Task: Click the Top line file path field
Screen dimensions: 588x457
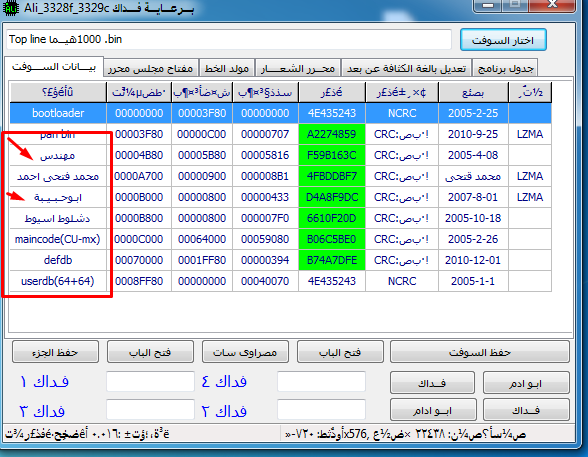Action: coord(229,39)
